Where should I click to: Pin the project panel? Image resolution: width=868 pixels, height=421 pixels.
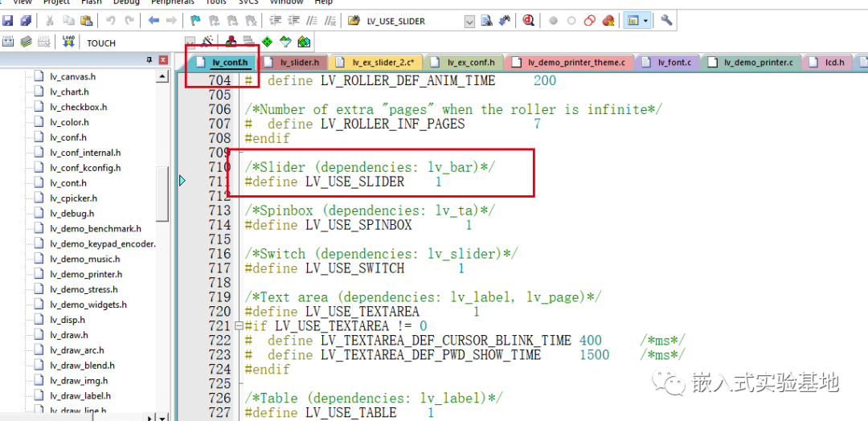(149, 59)
